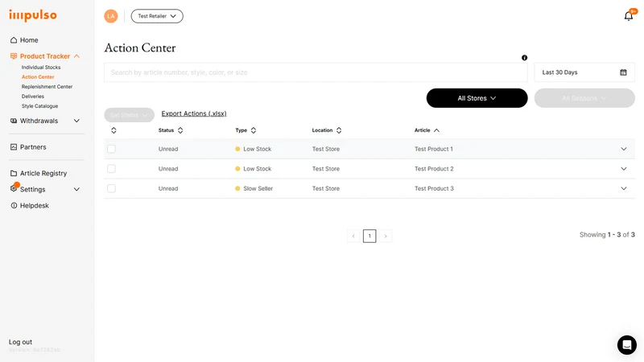Open the All Stores dropdown
The image size is (644, 362).
tap(477, 98)
